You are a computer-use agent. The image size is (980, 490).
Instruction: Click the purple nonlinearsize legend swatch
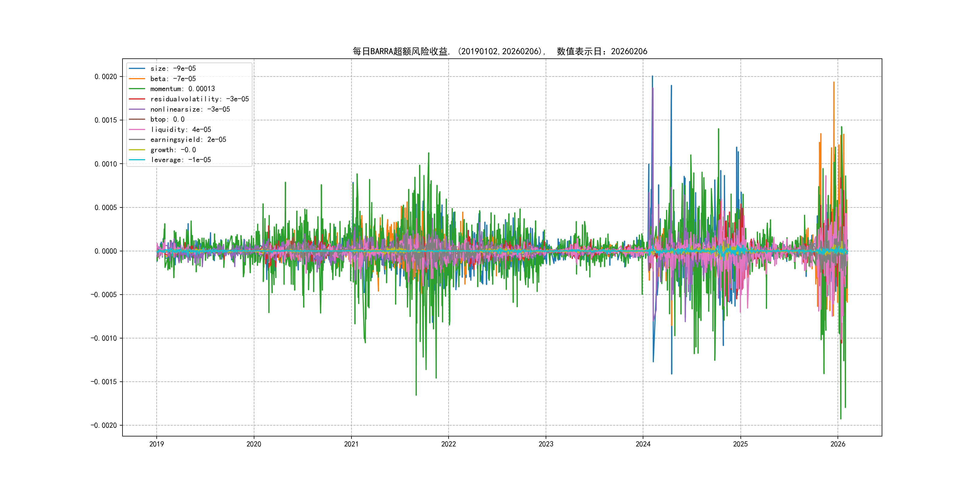click(137, 109)
